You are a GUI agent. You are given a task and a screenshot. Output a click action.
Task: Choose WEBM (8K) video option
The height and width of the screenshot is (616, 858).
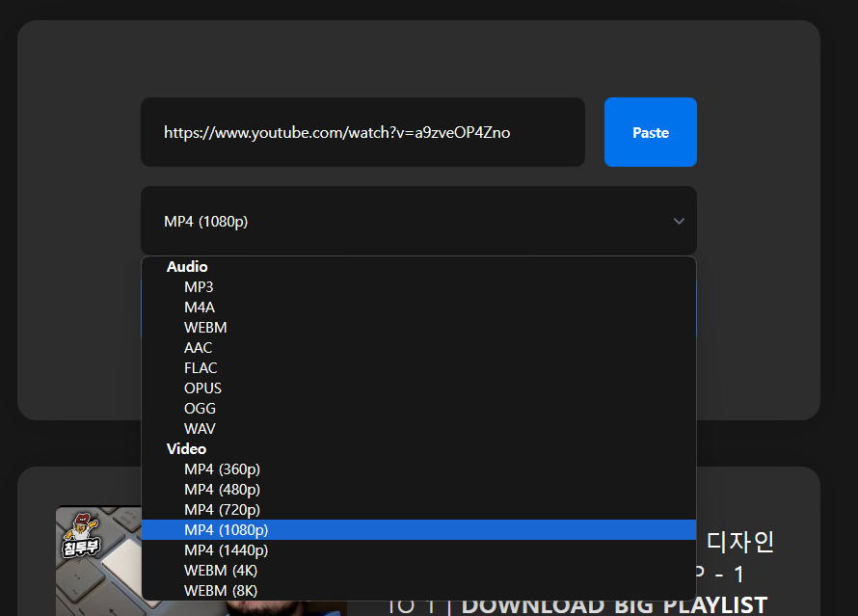[418, 590]
